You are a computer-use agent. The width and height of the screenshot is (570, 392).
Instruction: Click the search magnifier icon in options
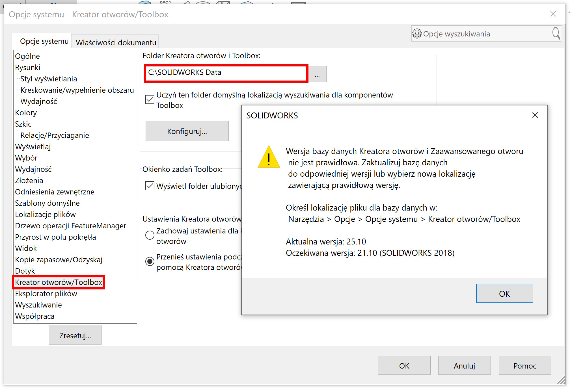tap(556, 33)
